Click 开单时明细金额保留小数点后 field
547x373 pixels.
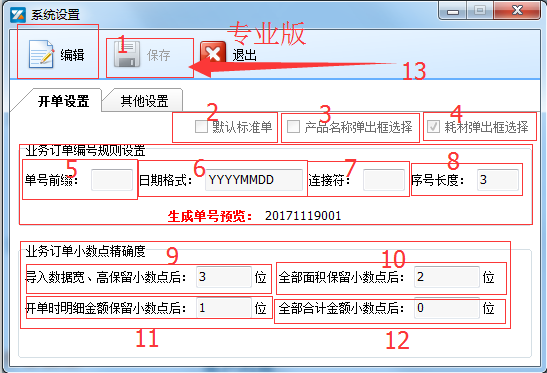point(224,308)
